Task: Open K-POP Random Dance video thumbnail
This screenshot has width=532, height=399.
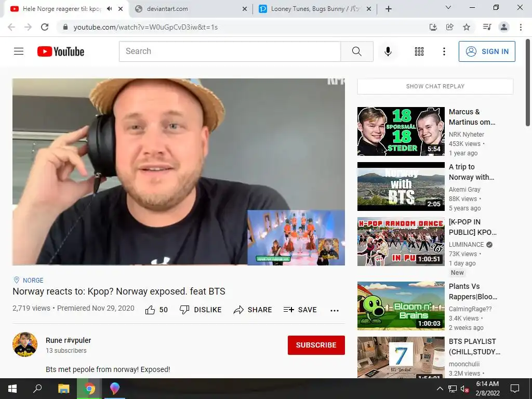Action: coord(401,241)
